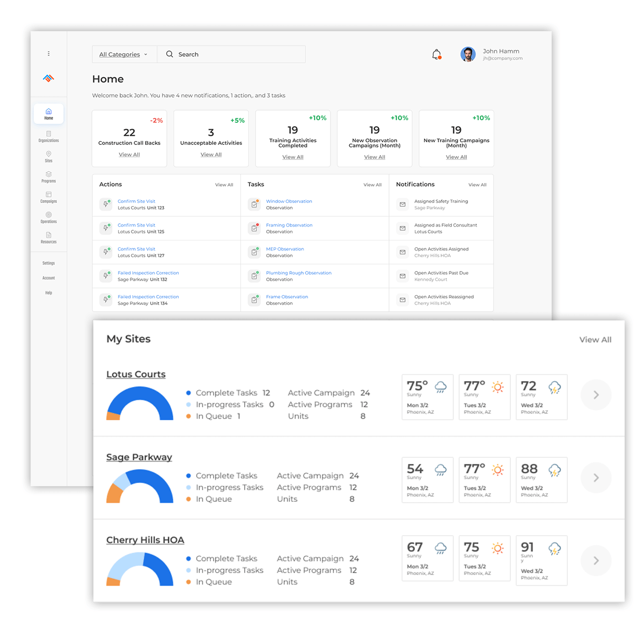Image resolution: width=644 pixels, height=644 pixels.
Task: Open the Window Observation task
Action: 289,201
